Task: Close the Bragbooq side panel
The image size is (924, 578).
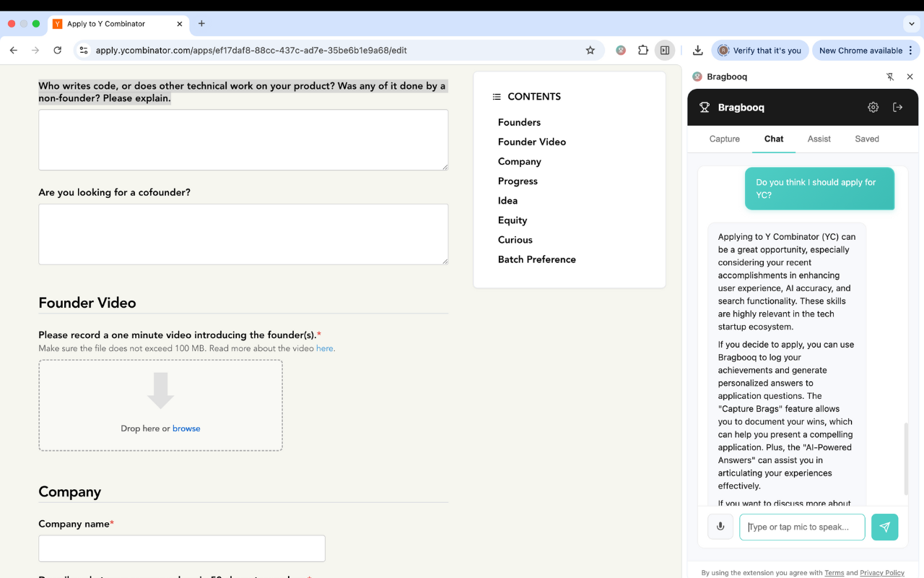Action: coord(910,77)
